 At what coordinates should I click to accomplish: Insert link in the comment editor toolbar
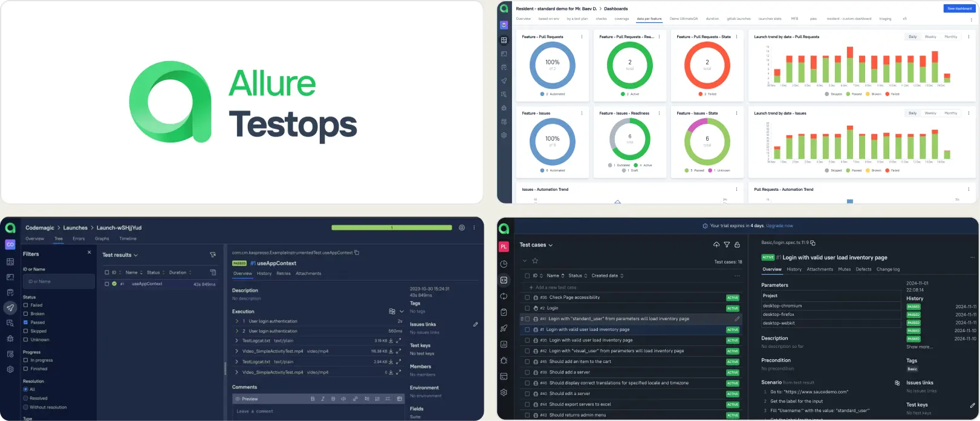pyautogui.click(x=355, y=399)
